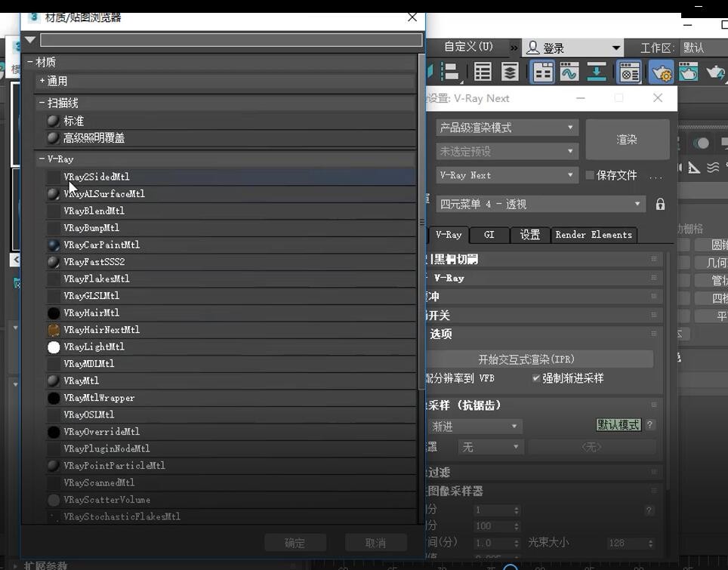
Task: Click the 取消 button in material browser
Action: (x=375, y=543)
